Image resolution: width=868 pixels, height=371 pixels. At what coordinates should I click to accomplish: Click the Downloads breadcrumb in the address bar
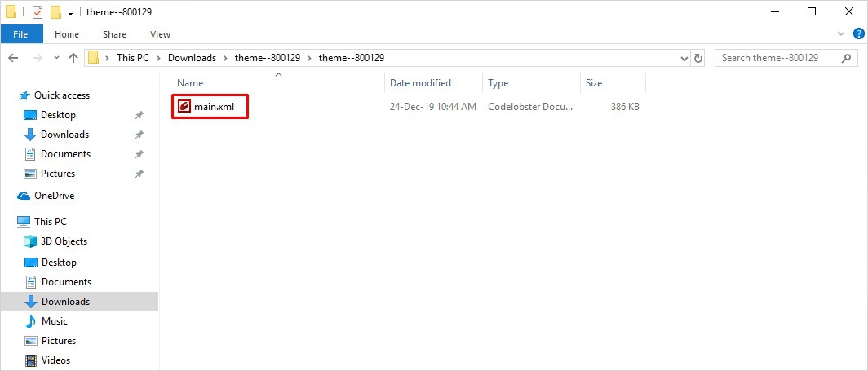click(x=192, y=58)
